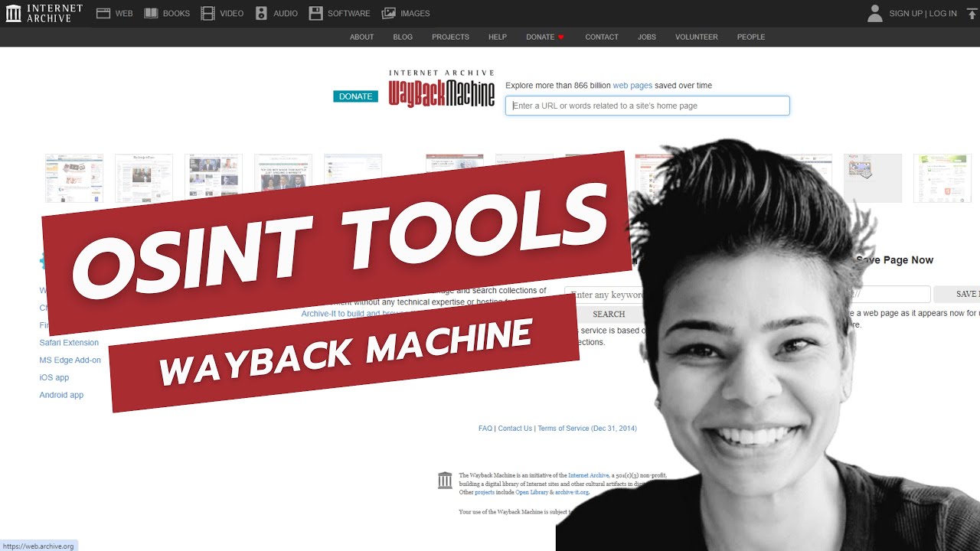Open the Images section icon
The height and width of the screenshot is (551, 980).
point(389,13)
